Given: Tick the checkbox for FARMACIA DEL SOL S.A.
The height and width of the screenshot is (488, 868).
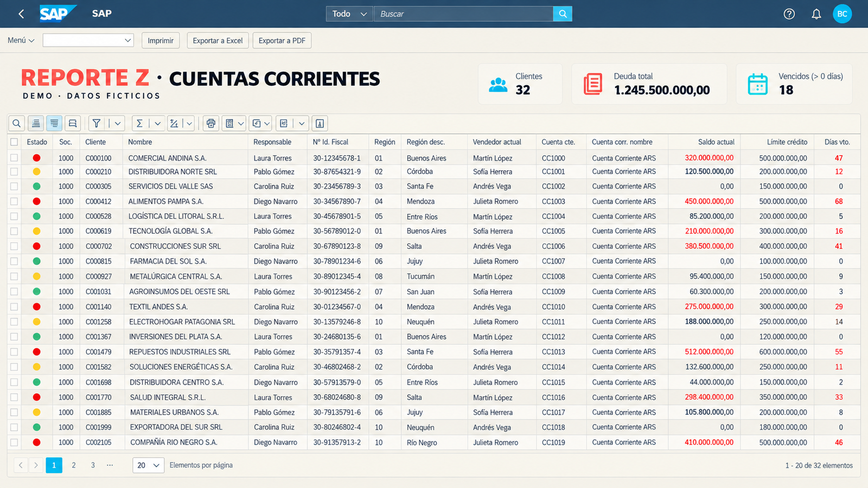Looking at the screenshot, I should (14, 261).
